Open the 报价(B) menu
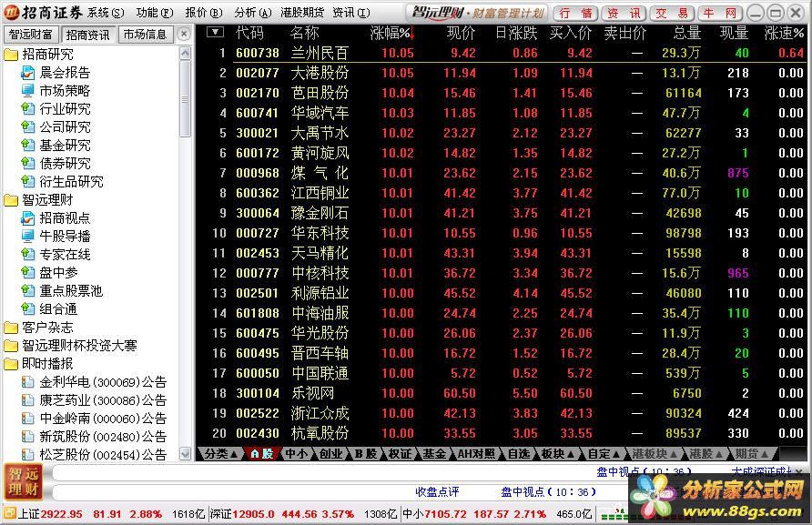Screen dimensions: 812x525 point(204,13)
